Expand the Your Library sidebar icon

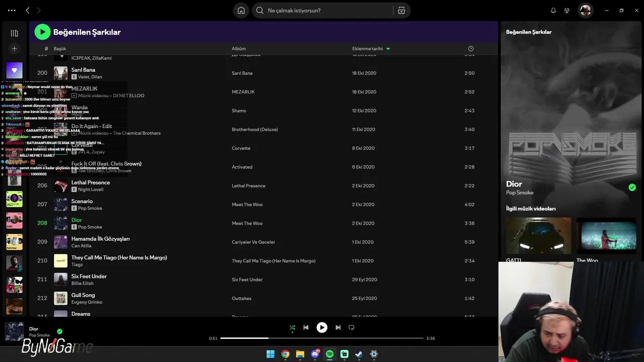[14, 33]
